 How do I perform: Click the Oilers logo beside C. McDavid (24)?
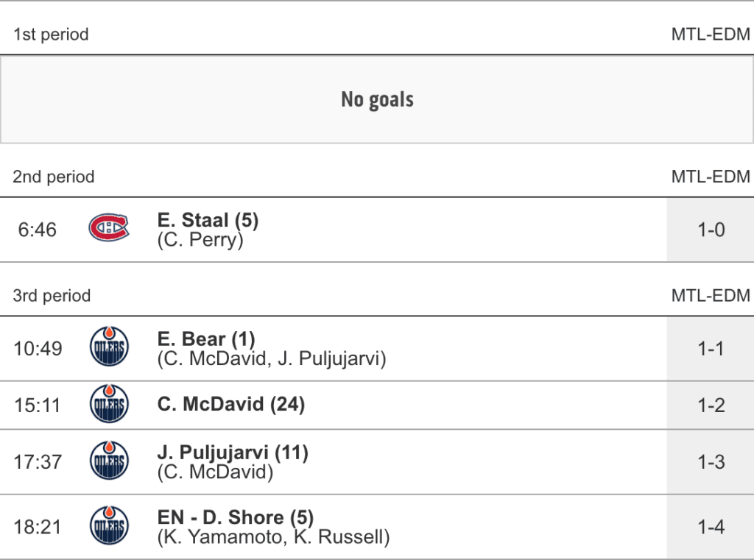pos(108,405)
